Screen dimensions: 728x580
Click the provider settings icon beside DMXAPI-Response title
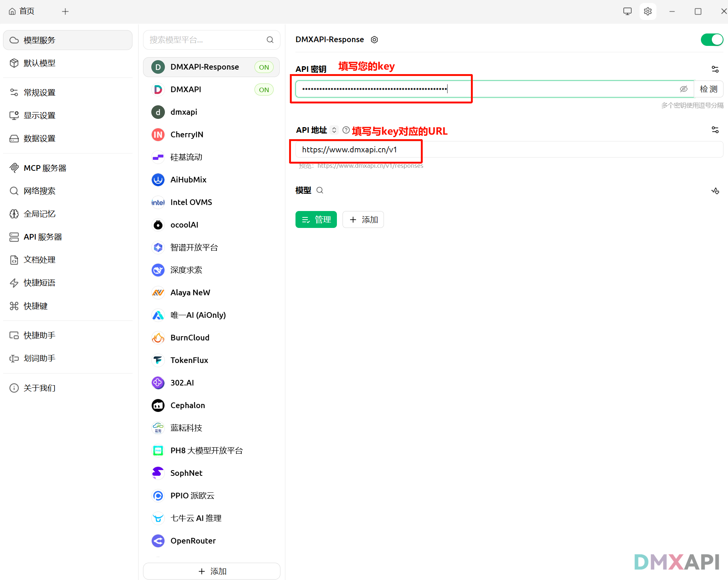click(x=374, y=39)
